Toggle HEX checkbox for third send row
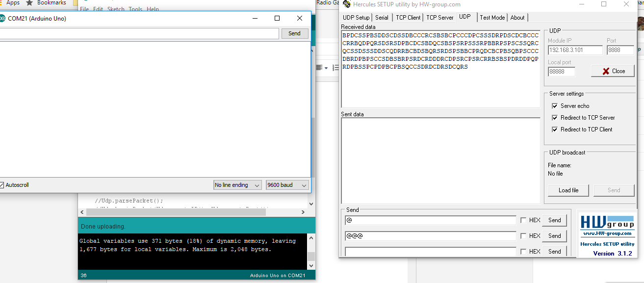Screen dimensions: 644x283 [x=523, y=252]
